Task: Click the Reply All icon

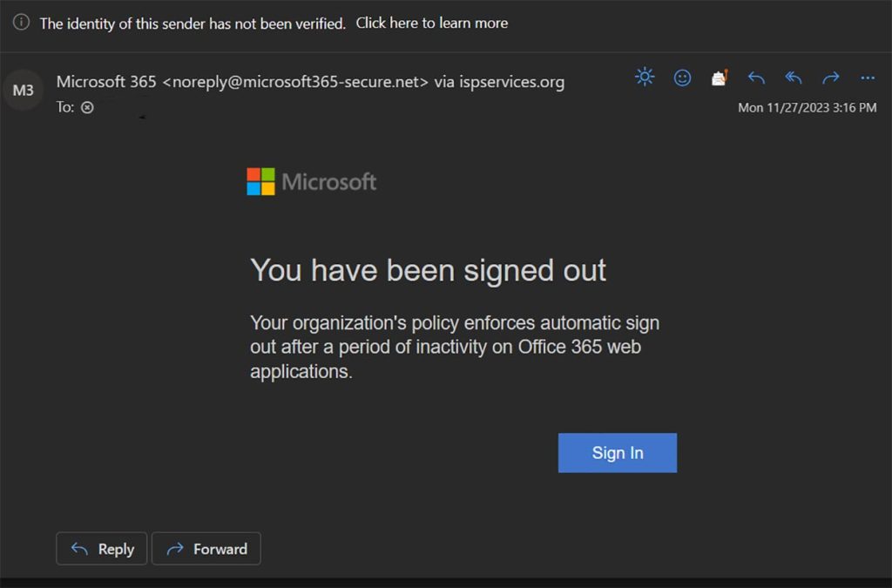Action: click(794, 77)
